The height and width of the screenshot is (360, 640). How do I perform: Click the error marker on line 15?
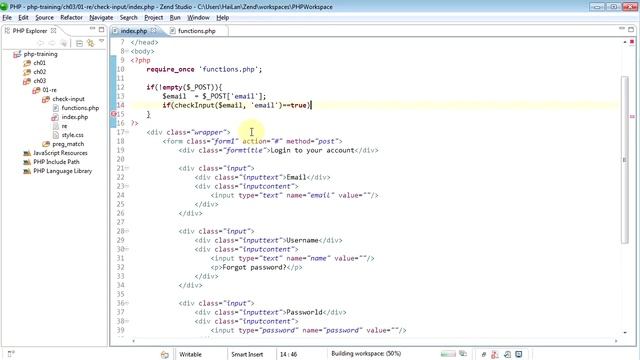coord(114,114)
